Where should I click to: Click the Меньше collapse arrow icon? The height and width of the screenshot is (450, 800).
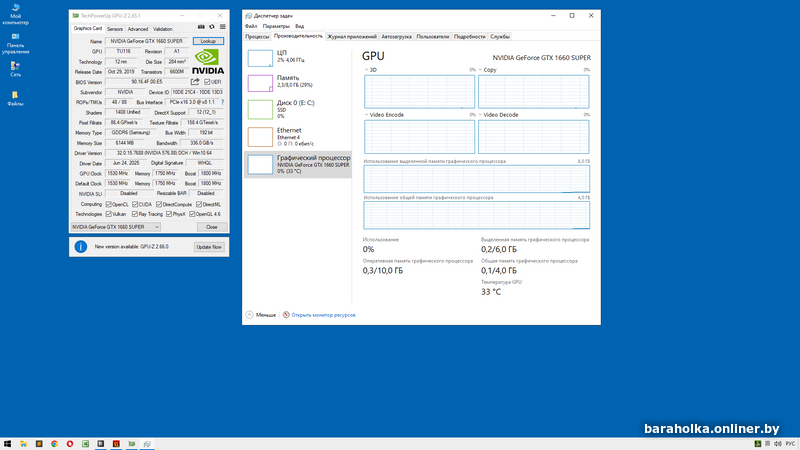(249, 315)
